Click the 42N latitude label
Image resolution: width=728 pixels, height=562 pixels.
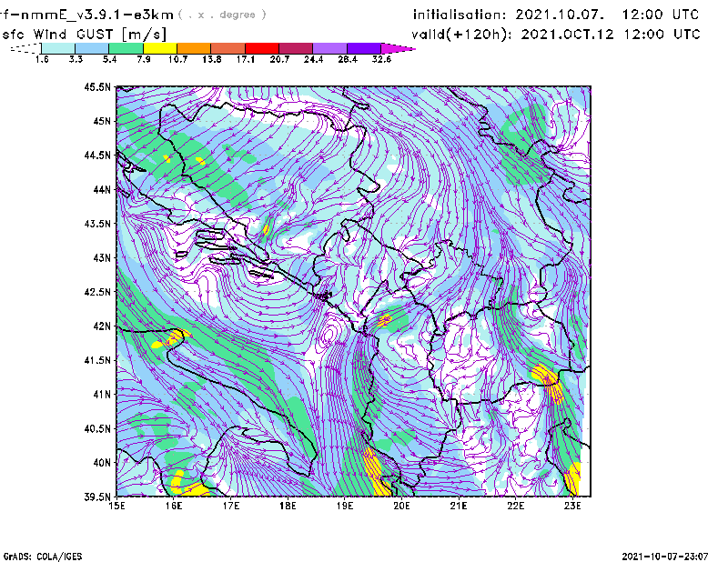(x=102, y=326)
